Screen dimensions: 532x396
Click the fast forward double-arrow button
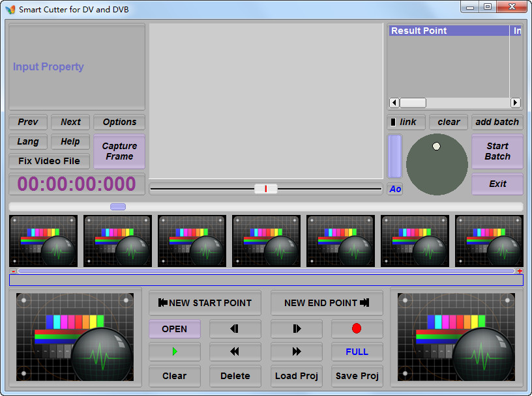(x=296, y=352)
